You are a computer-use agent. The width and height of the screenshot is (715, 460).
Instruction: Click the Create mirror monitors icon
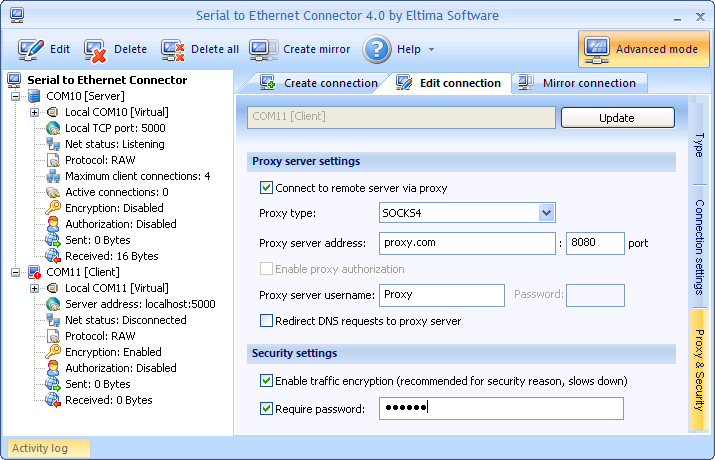(263, 50)
